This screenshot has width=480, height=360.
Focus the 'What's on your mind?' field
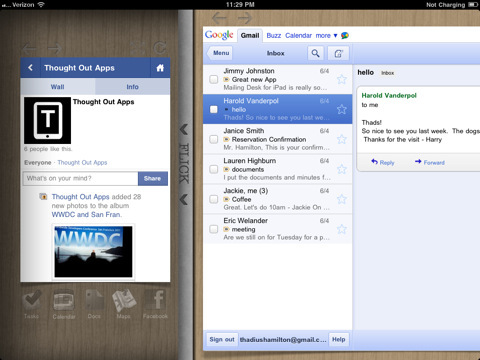(x=80, y=179)
